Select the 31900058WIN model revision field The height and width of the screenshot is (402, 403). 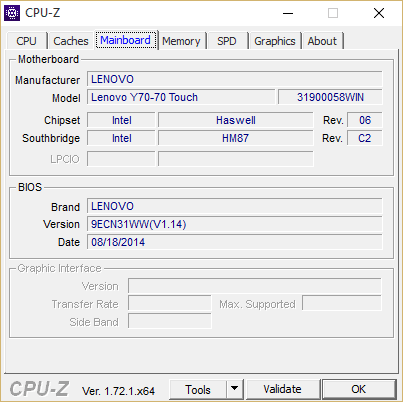pos(330,97)
